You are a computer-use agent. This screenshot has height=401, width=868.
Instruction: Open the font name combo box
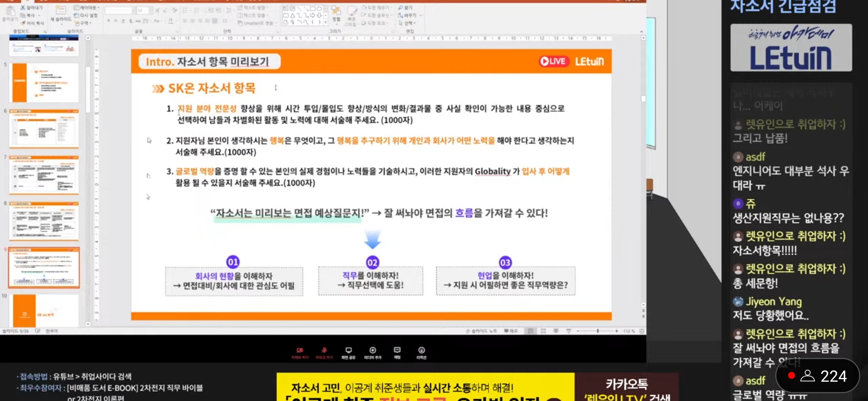click(x=120, y=11)
